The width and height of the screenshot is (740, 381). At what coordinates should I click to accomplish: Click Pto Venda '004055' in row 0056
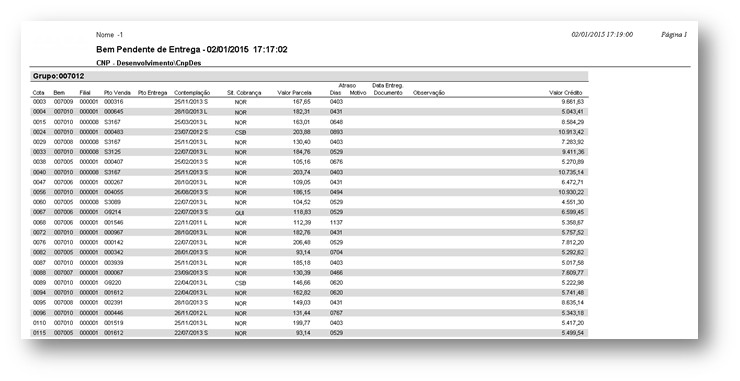click(x=113, y=192)
